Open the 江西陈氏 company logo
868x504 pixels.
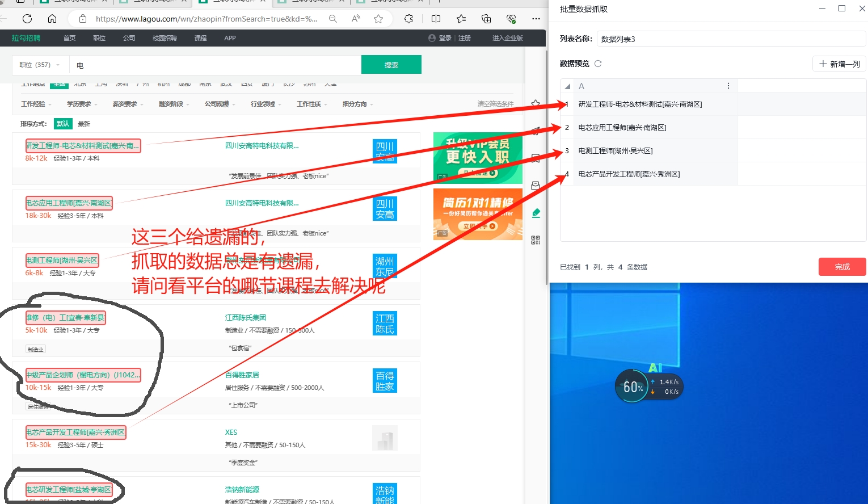385,324
